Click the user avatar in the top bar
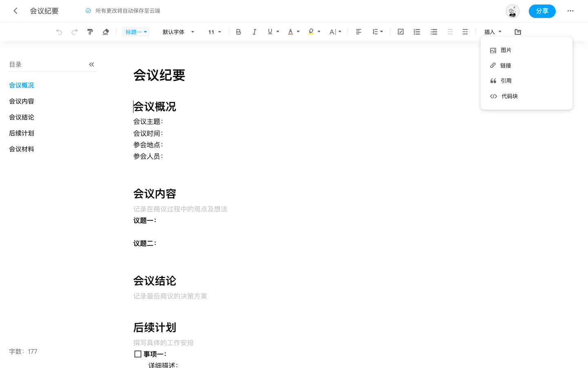 (512, 11)
